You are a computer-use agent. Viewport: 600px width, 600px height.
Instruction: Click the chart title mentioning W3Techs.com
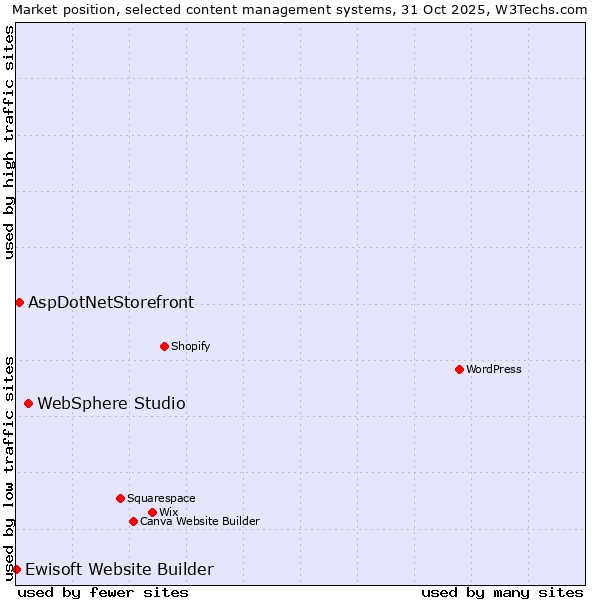pos(300,9)
